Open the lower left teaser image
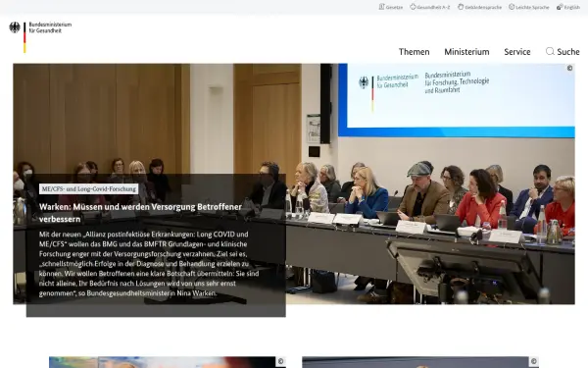Image resolution: width=588 pixels, height=368 pixels. 168,362
